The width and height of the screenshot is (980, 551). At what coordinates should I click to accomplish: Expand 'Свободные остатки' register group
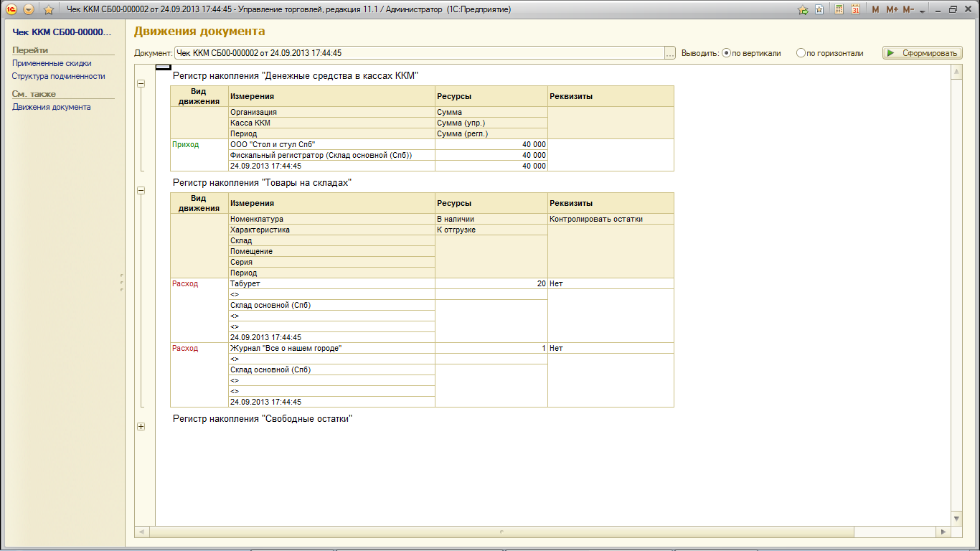click(141, 426)
